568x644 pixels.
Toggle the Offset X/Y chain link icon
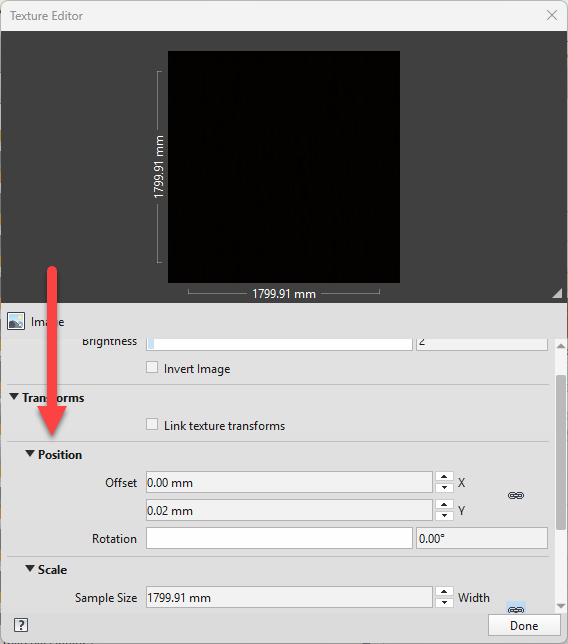click(x=516, y=495)
